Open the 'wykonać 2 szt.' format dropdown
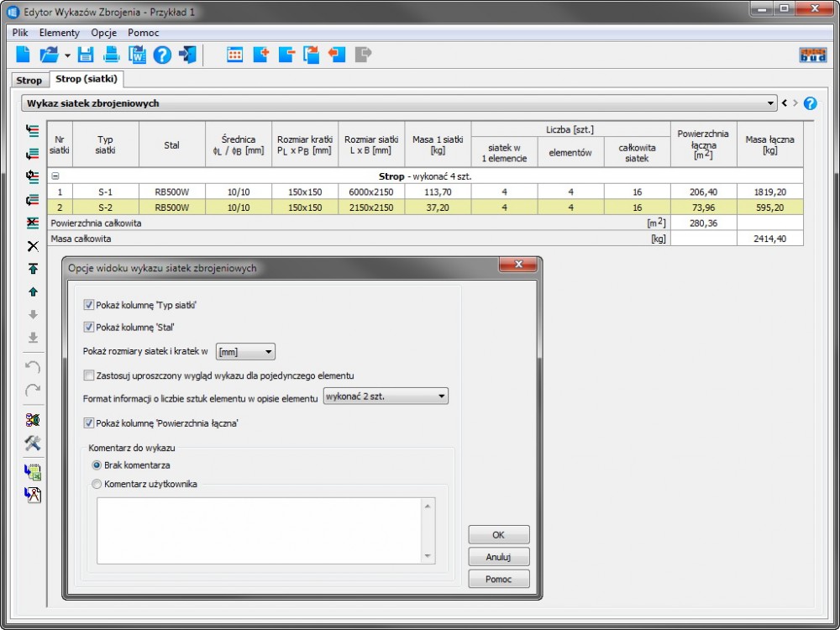The height and width of the screenshot is (630, 840). point(386,396)
